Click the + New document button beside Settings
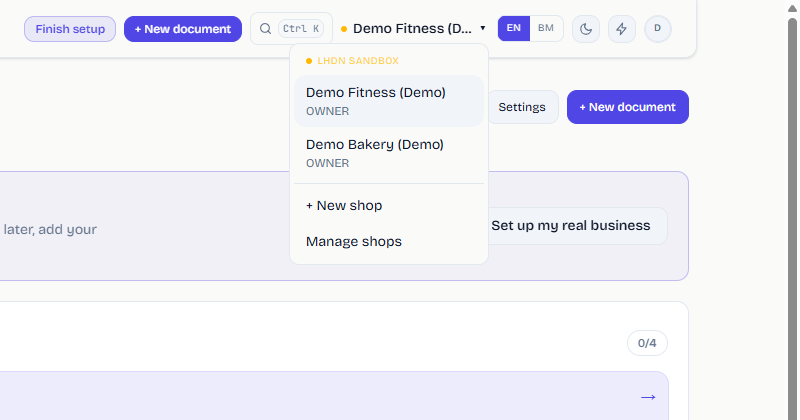The height and width of the screenshot is (420, 800). pos(628,107)
